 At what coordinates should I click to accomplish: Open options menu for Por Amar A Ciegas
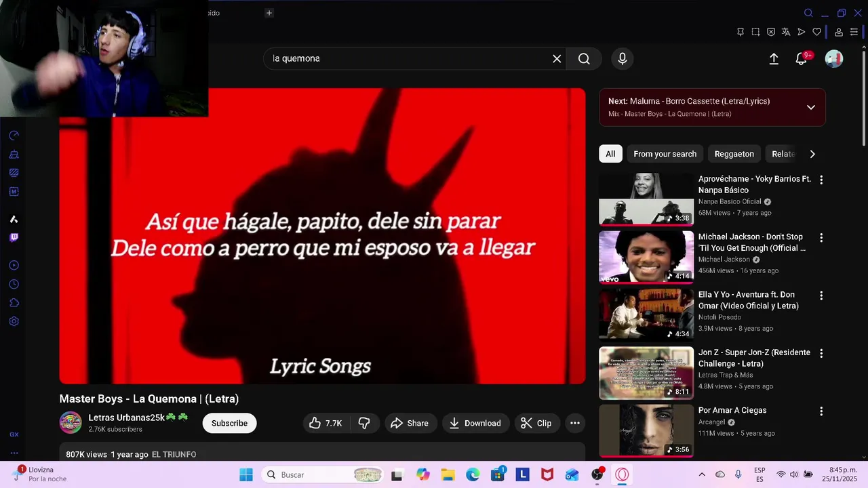point(821,411)
